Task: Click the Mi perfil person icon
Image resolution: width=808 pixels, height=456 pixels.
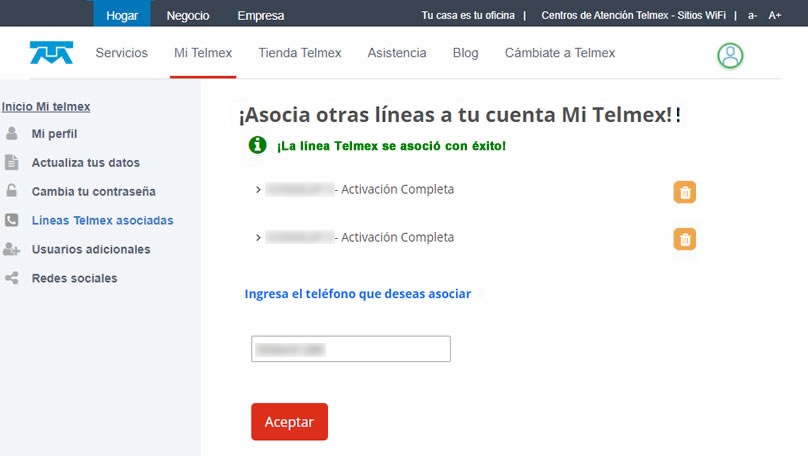Action: coord(11,133)
